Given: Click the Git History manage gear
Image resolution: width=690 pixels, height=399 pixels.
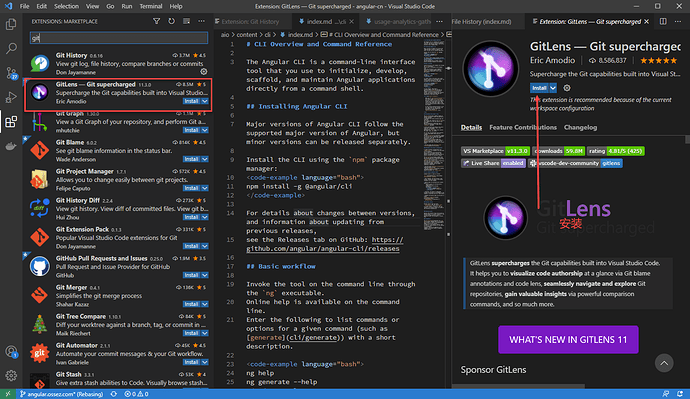Looking at the screenshot, I should [204, 72].
